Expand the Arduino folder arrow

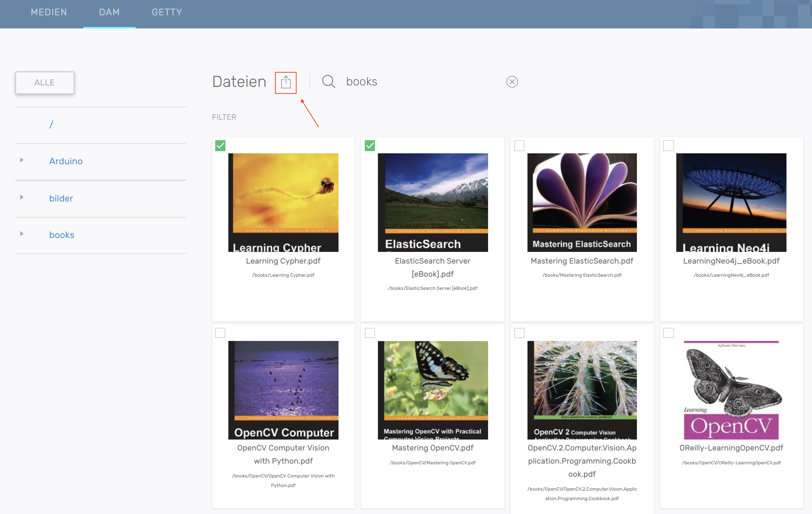click(x=22, y=160)
